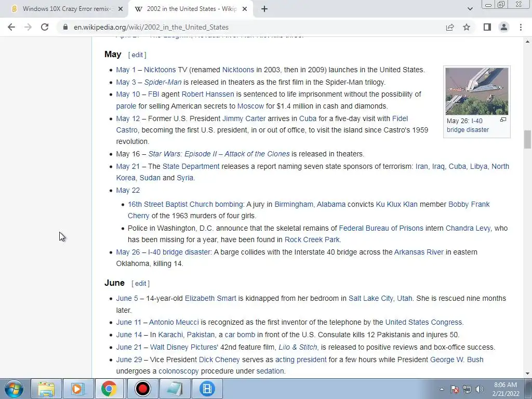Open the Chrome profile avatar
This screenshot has width=532, height=399.
[504, 27]
